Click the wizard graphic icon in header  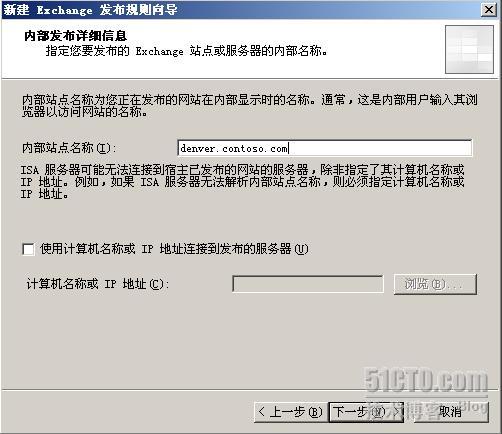point(469,49)
